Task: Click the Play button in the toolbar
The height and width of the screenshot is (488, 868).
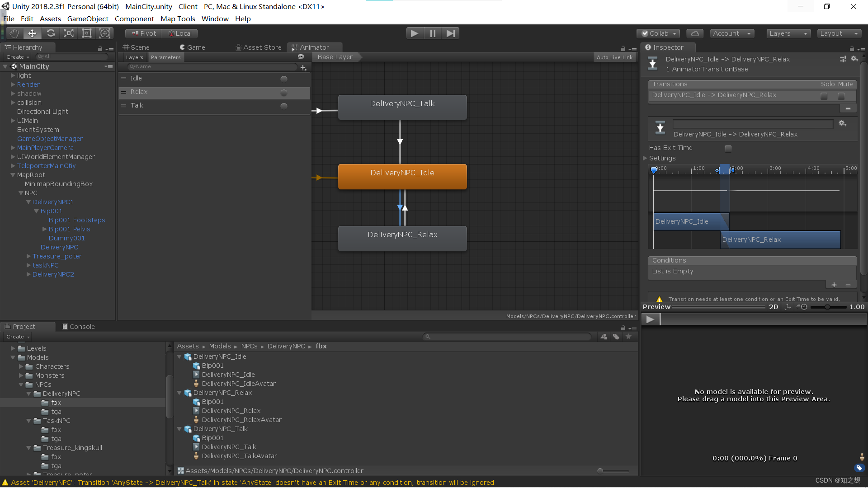Action: click(414, 33)
